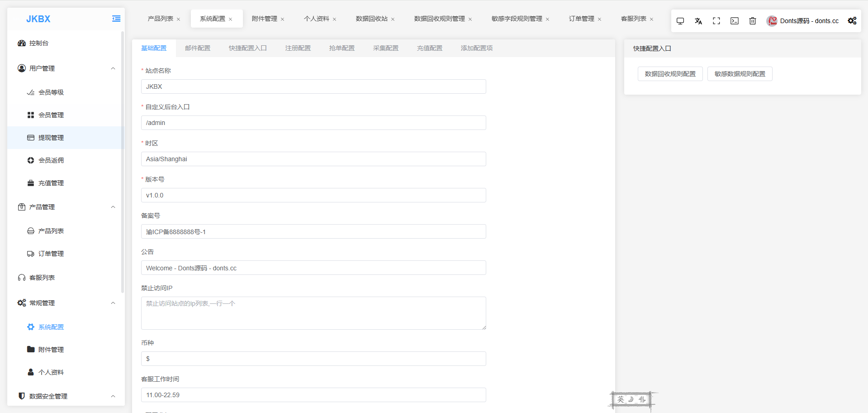The image size is (868, 413).
Task: Close the 订单管理 page tab
Action: (600, 19)
